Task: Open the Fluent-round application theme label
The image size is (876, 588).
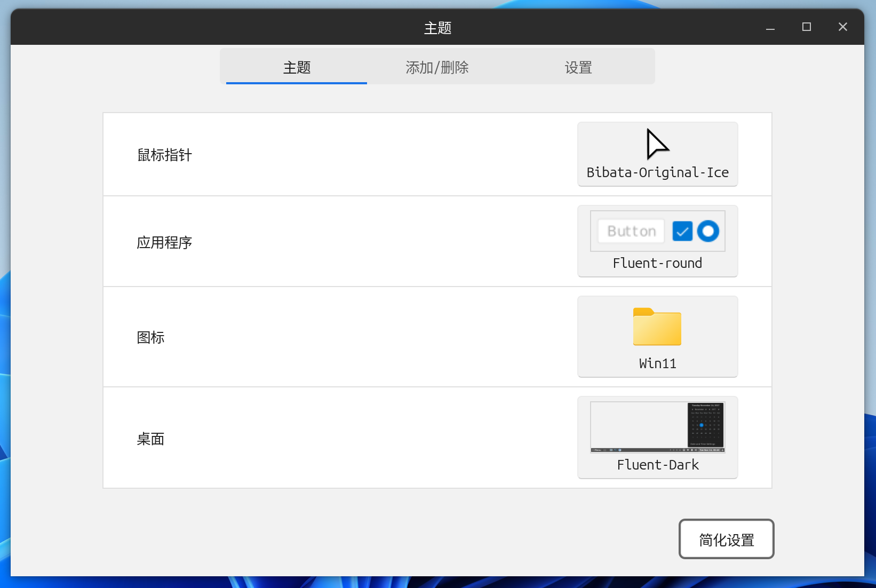Action: pos(657,263)
